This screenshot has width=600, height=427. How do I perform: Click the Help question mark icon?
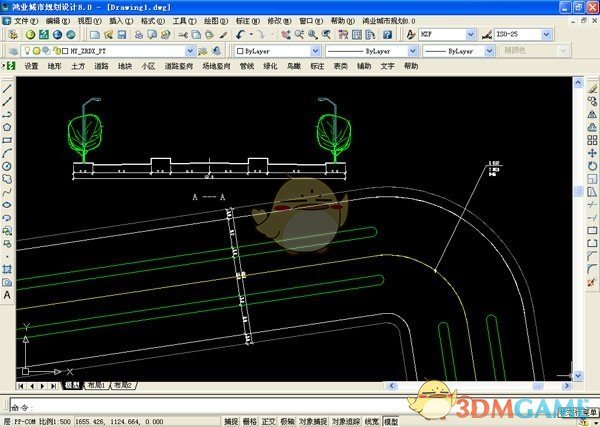[387, 35]
